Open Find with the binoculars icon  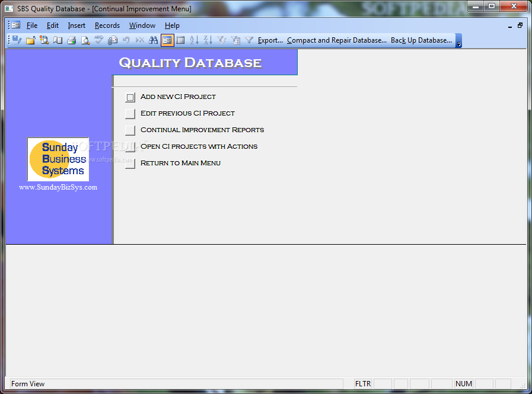154,40
